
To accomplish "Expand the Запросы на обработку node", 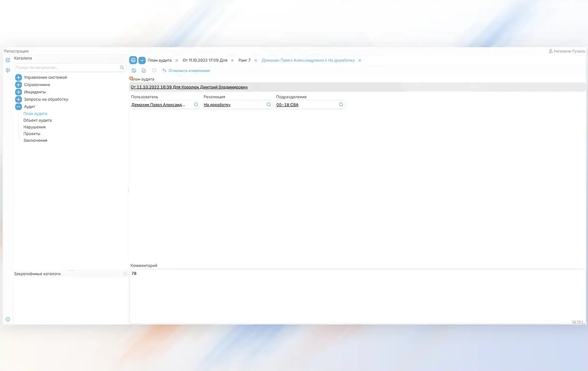I will pos(19,100).
